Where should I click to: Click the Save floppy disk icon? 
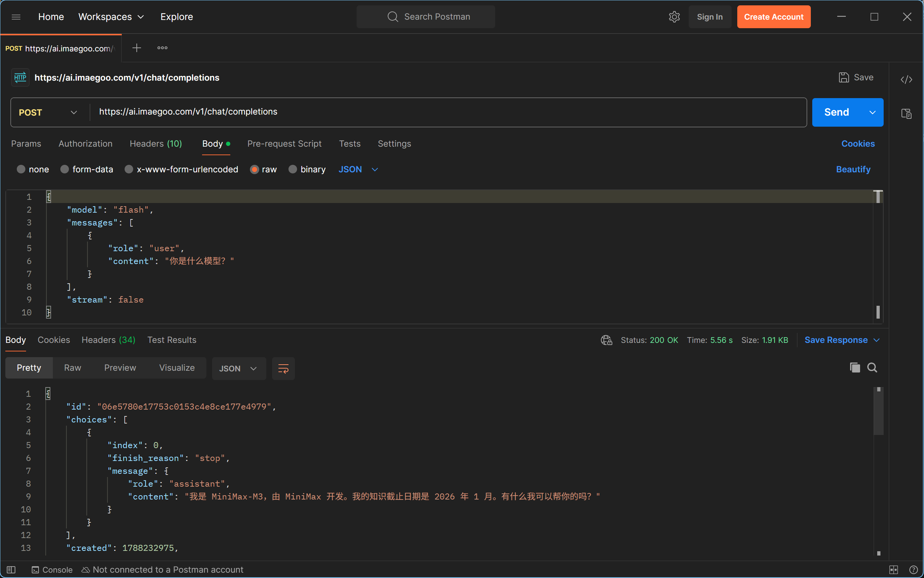(x=844, y=77)
